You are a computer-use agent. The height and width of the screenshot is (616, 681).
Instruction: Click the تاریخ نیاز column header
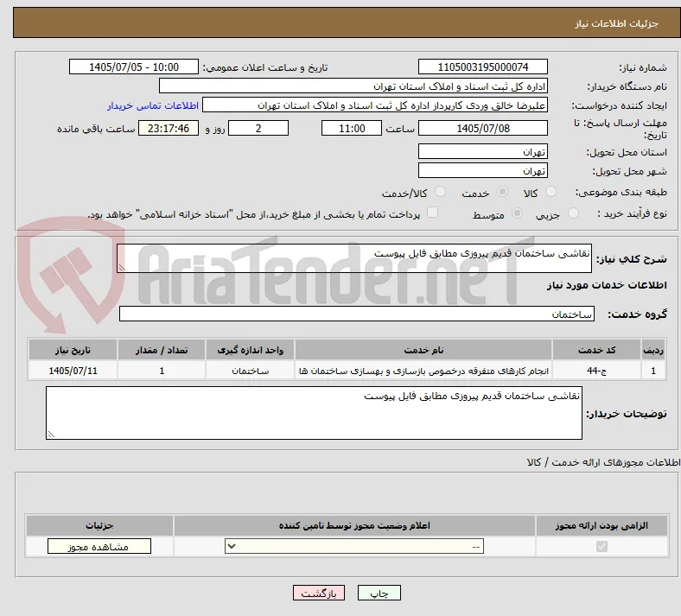click(73, 350)
